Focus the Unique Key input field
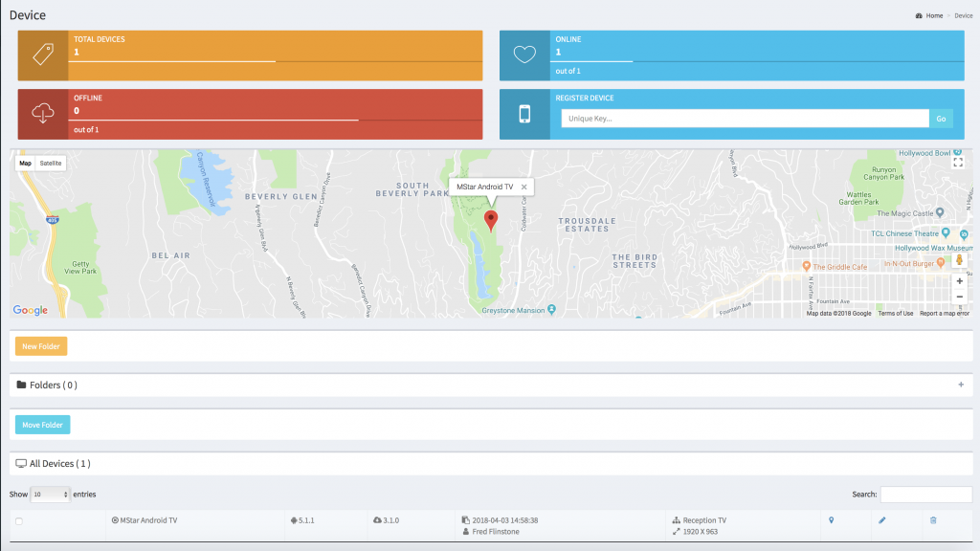This screenshot has height=551, width=980. point(745,119)
